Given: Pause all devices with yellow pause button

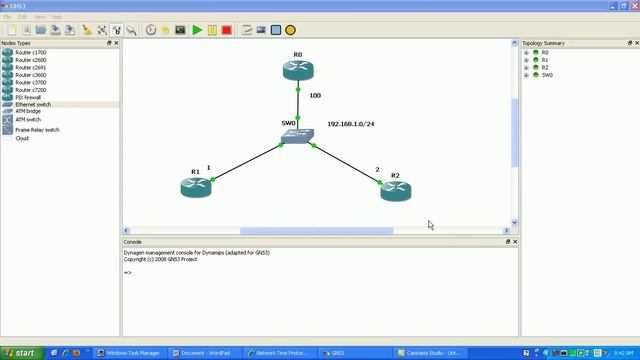Looking at the screenshot, I should click(x=212, y=30).
